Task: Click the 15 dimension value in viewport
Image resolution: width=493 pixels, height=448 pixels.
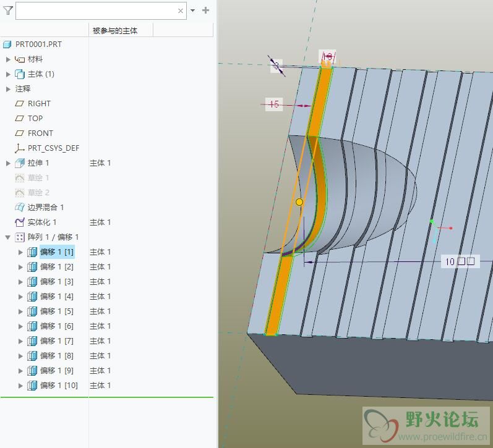Action: (x=274, y=104)
